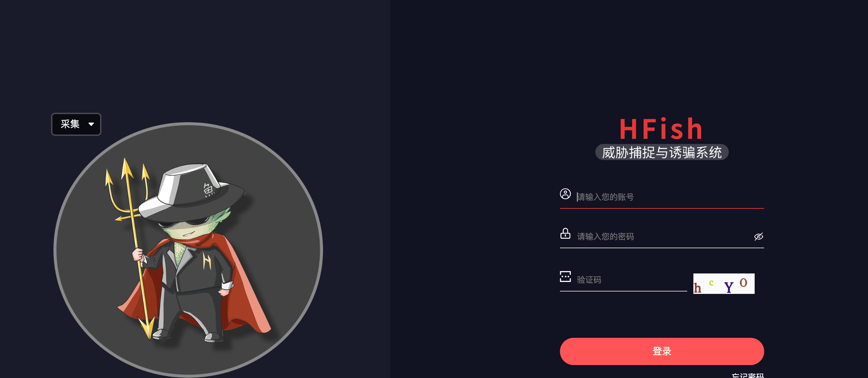Refresh the captcha image showing hcYO
Screen dimensions: 868x378
tap(724, 283)
